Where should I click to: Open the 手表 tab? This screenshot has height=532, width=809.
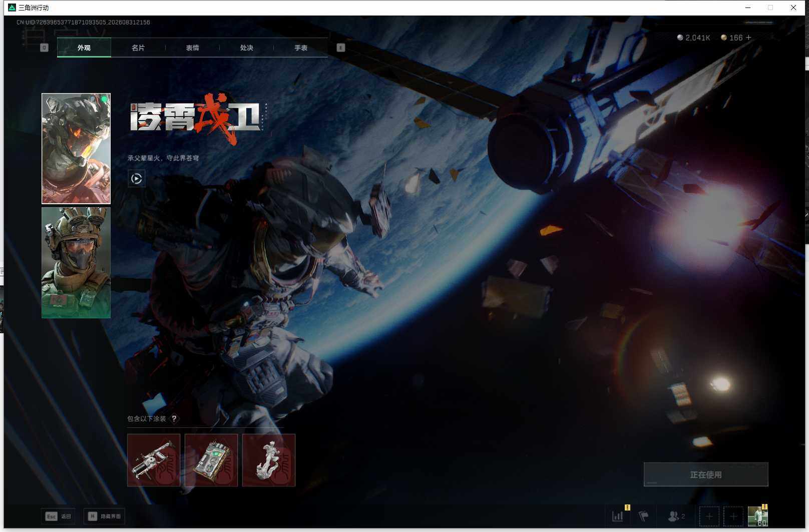tap(301, 48)
